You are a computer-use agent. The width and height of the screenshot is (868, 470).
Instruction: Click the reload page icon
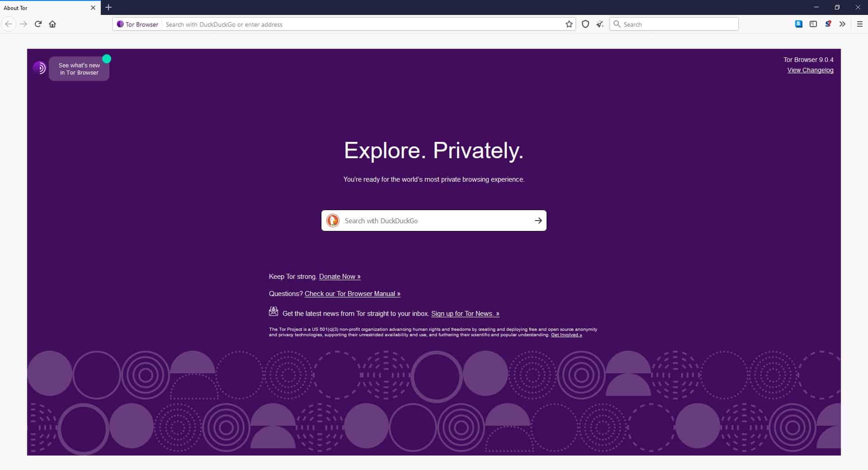point(38,24)
